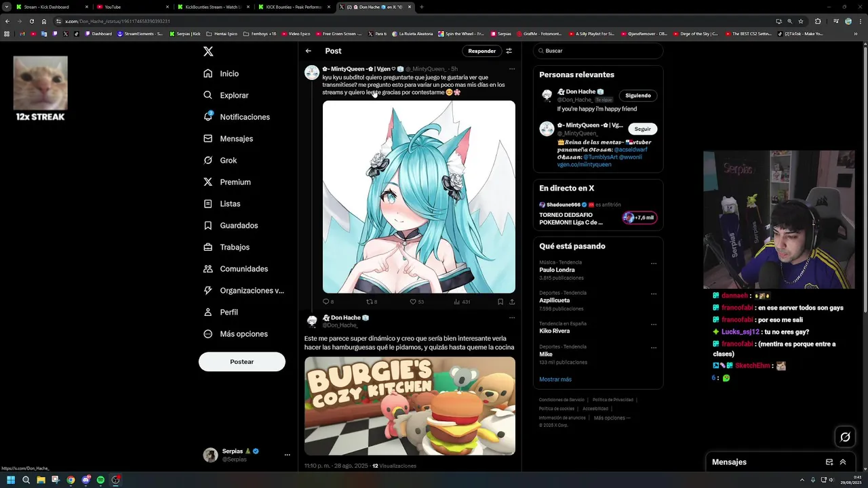868x488 pixels.
Task: Open Notificaciones in the sidebar
Action: [236, 117]
